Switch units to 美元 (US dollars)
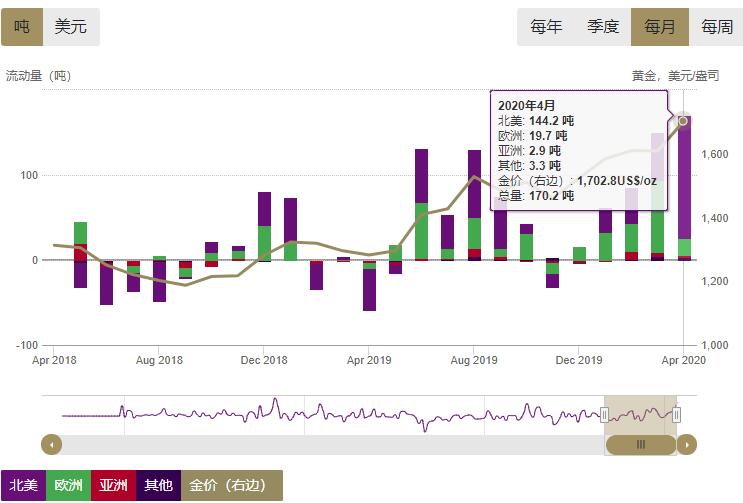The image size is (743, 503). (71, 27)
